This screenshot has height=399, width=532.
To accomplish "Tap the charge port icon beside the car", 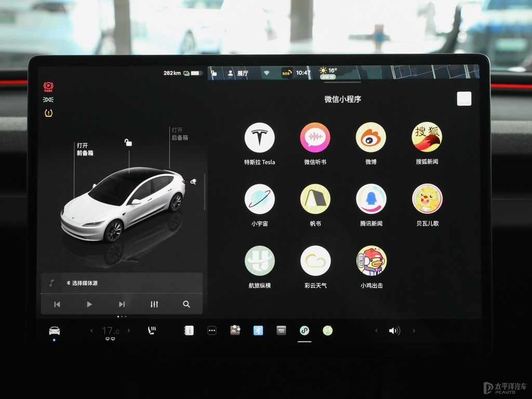I will tap(193, 181).
